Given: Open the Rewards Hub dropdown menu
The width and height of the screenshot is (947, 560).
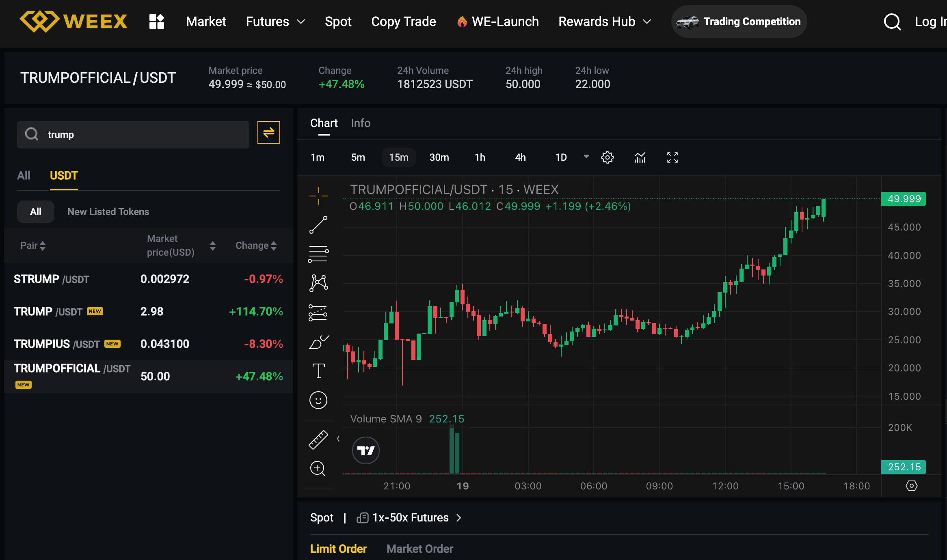Looking at the screenshot, I should (x=647, y=22).
